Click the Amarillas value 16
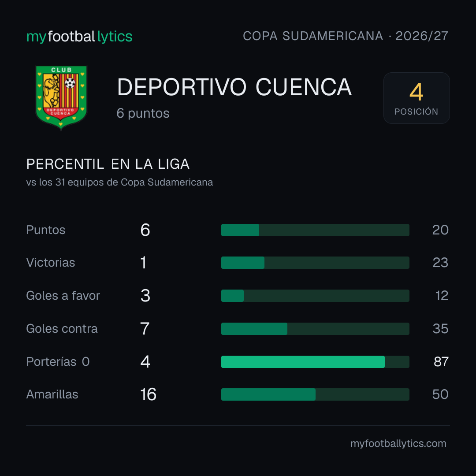 pos(148,394)
